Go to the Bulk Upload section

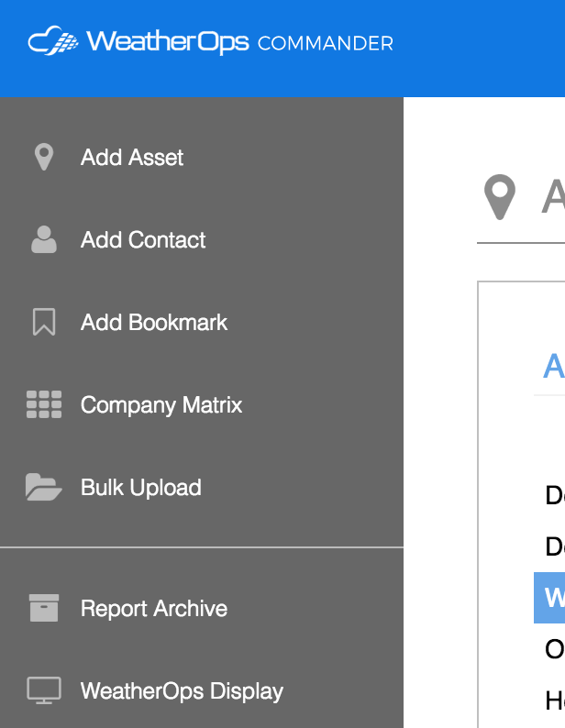141,488
